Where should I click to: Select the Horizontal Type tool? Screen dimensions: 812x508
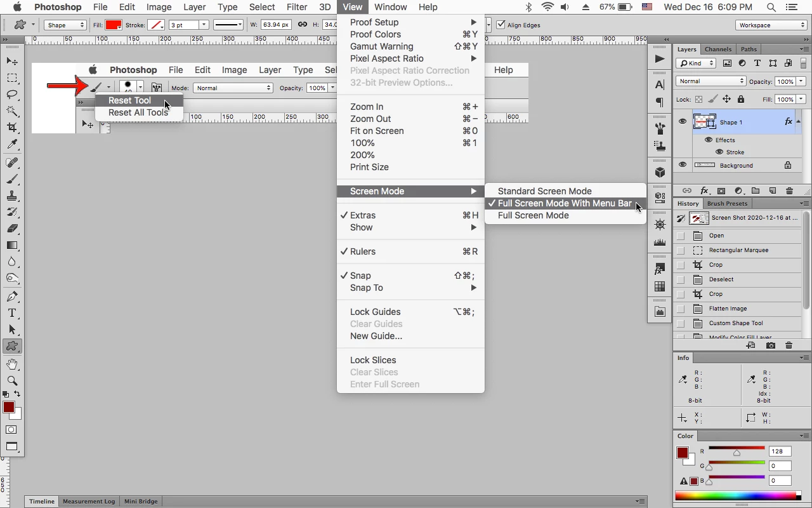tap(12, 313)
